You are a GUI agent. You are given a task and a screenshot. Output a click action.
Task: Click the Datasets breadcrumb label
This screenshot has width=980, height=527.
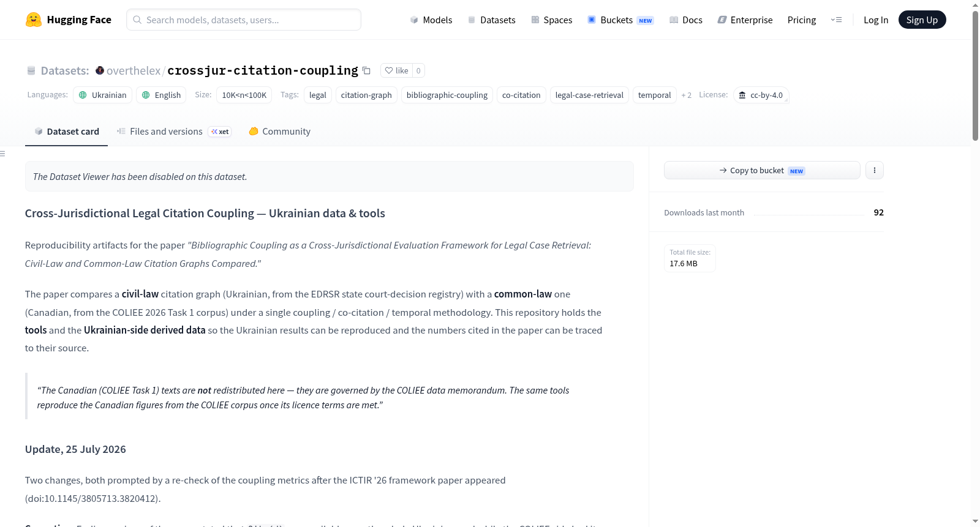(64, 70)
